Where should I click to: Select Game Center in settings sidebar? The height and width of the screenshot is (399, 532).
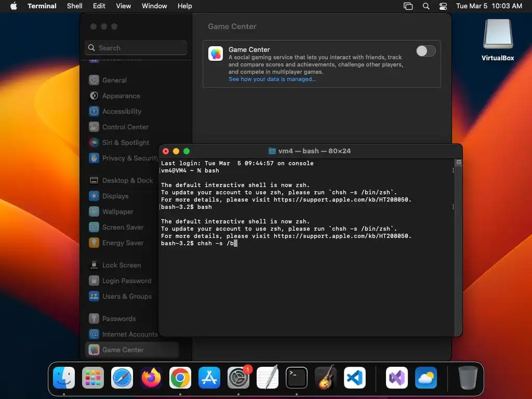pyautogui.click(x=131, y=350)
